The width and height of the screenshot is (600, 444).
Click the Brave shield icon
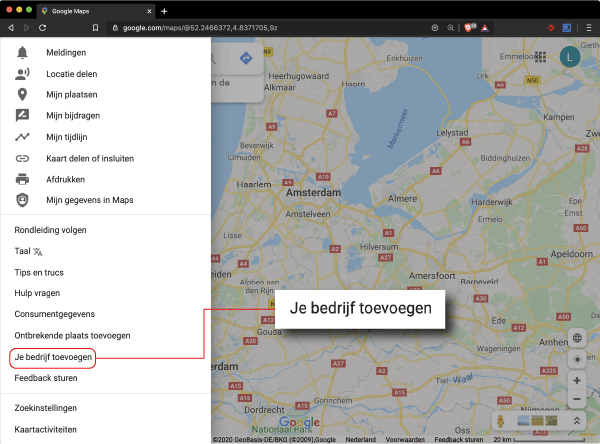469,27
